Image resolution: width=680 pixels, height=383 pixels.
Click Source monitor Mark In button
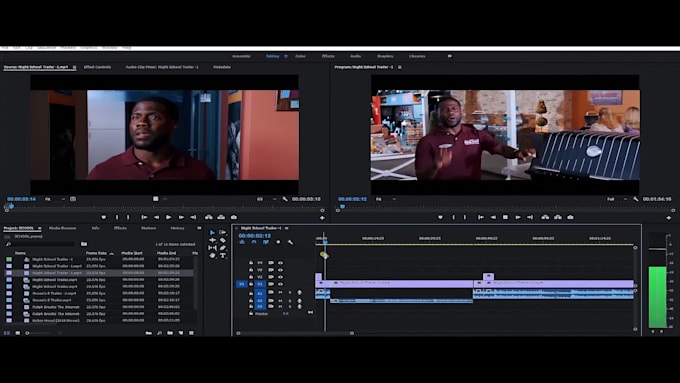pos(117,217)
